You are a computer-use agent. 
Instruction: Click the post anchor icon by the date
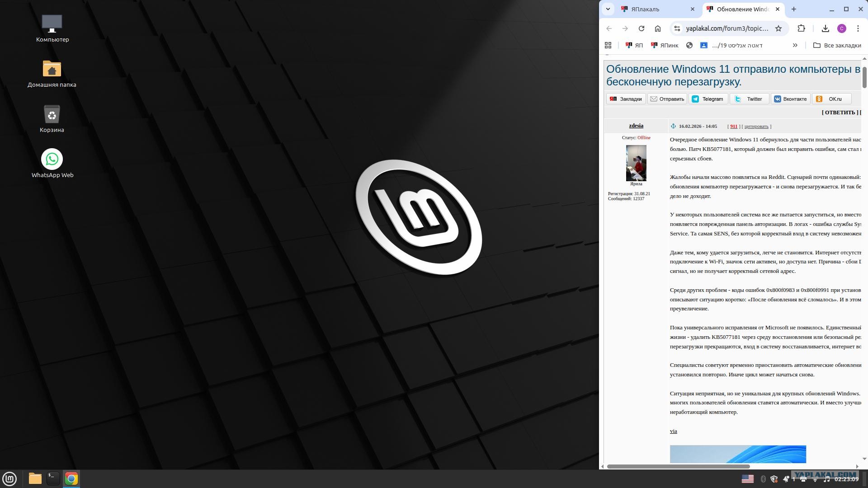[673, 126]
